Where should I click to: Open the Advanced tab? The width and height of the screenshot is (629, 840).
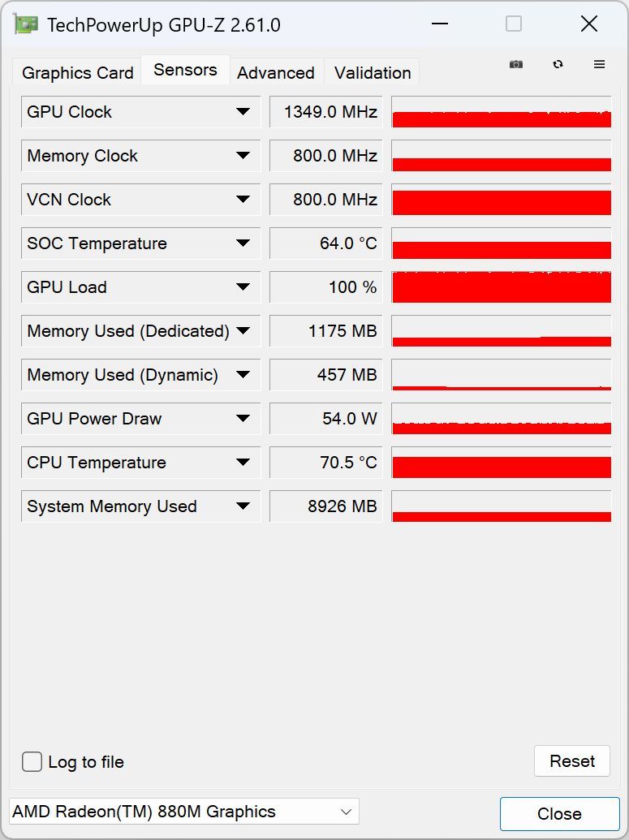click(275, 73)
